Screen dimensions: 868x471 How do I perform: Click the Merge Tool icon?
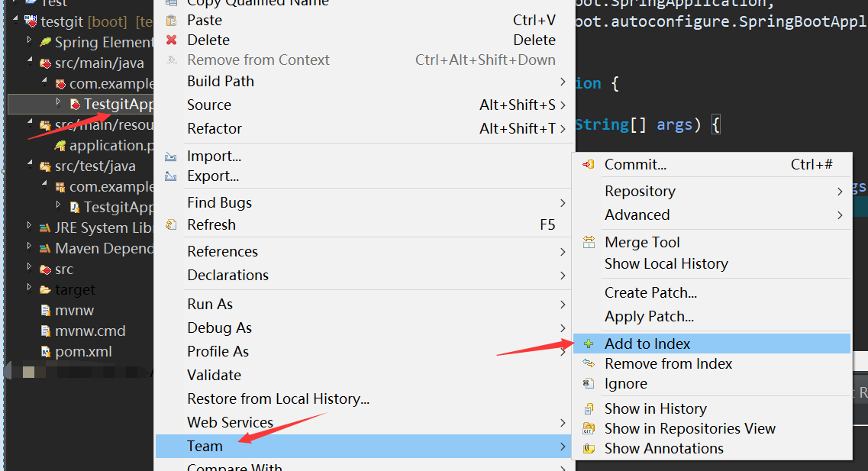tap(589, 242)
